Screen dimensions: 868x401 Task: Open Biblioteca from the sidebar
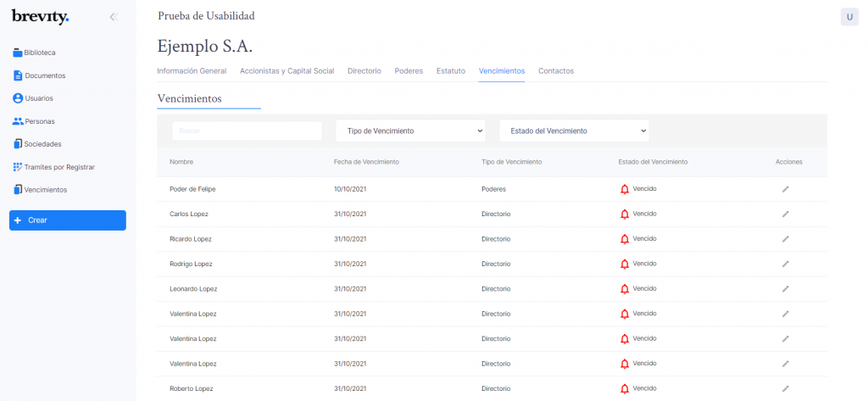(x=34, y=53)
